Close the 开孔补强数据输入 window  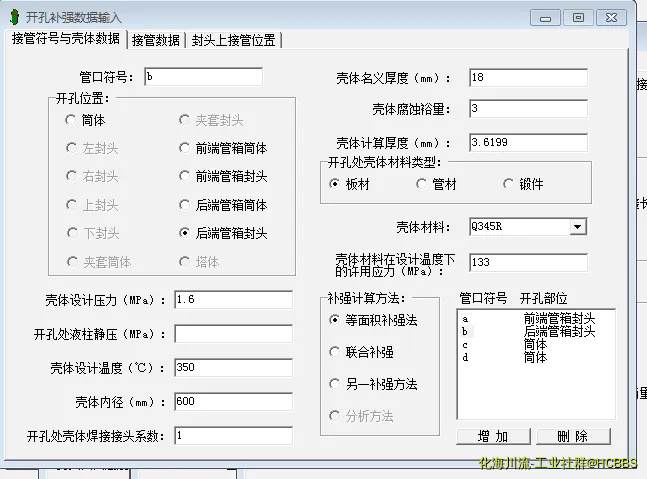point(611,18)
